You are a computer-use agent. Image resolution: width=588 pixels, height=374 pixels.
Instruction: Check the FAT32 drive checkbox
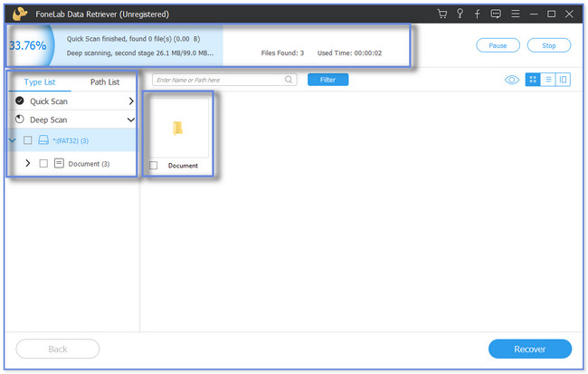(27, 140)
